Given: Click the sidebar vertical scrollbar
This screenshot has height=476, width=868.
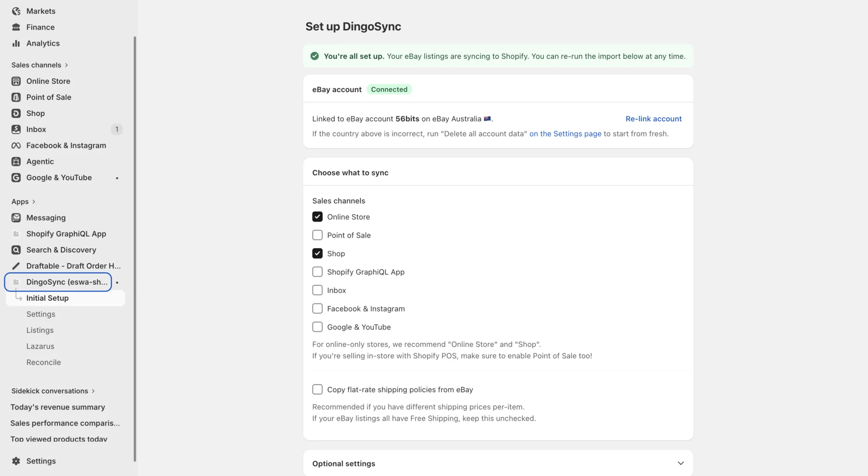Looking at the screenshot, I should (x=135, y=249).
